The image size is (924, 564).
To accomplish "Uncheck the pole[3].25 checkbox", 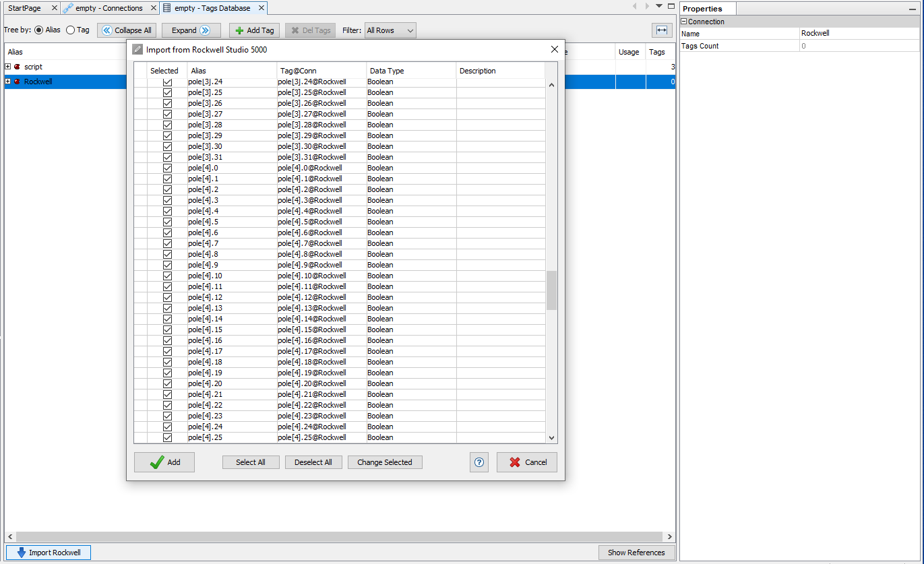I will tap(168, 92).
